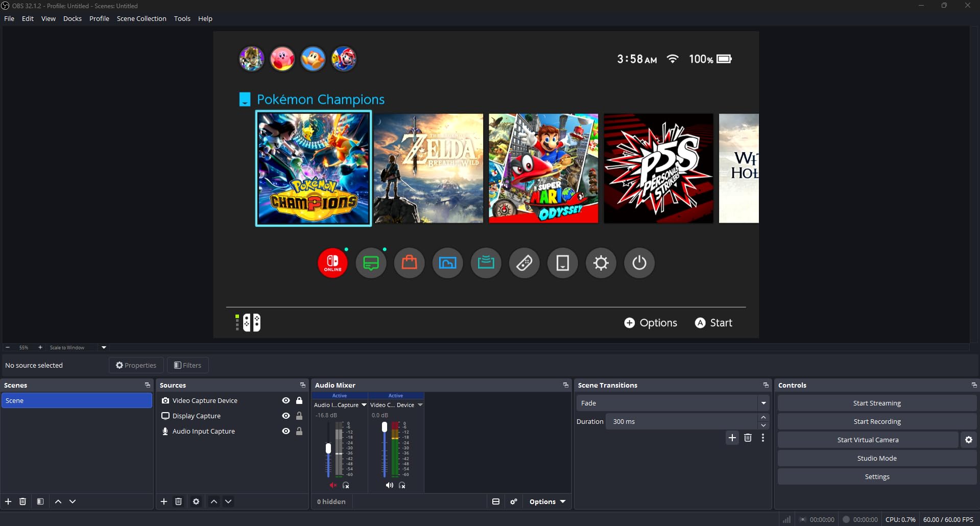Image resolution: width=980 pixels, height=526 pixels.
Task: Lock the Audio Input Capture source
Action: 299,431
